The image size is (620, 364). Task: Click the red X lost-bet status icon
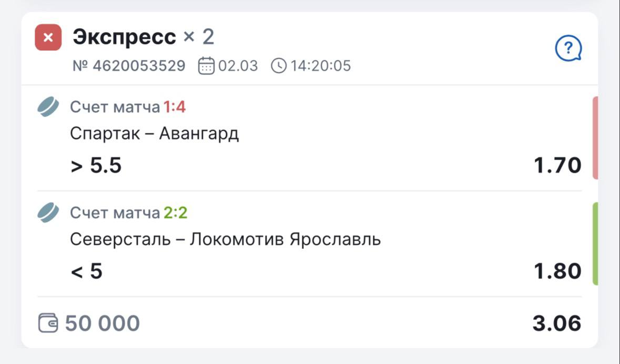pos(48,37)
